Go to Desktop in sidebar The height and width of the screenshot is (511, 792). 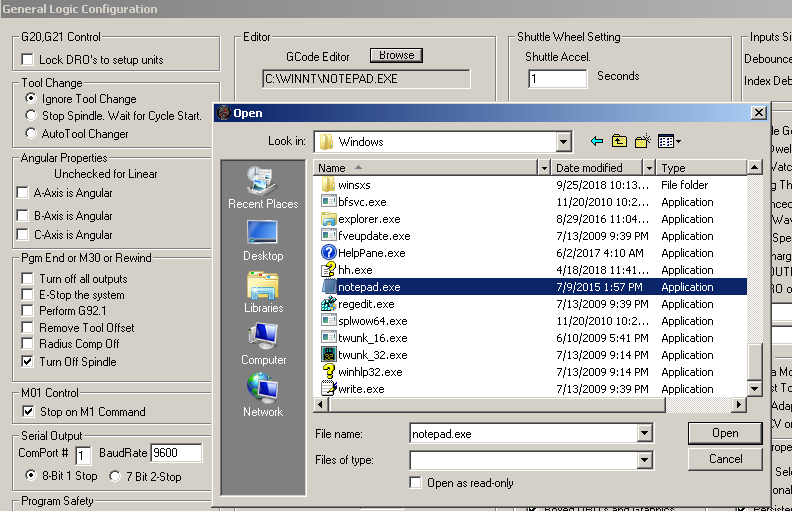(263, 241)
